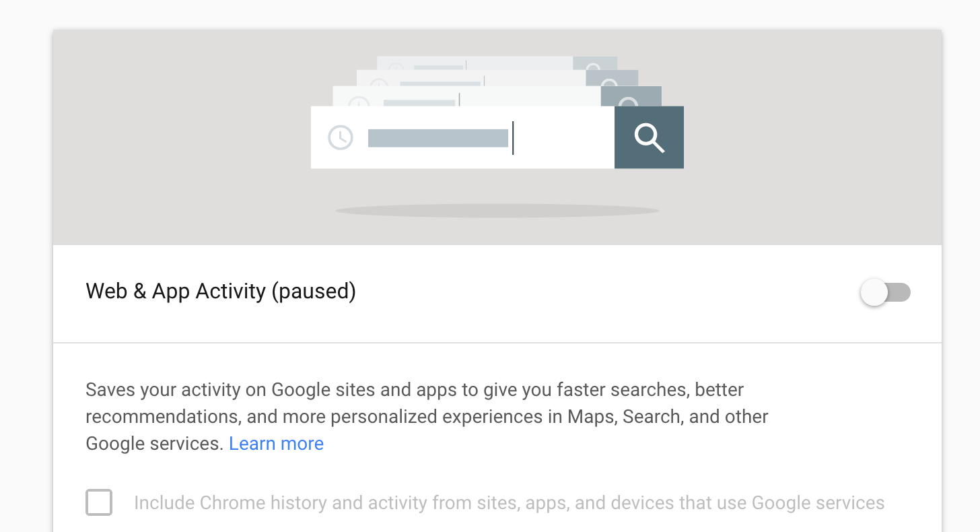
Task: Click the oval shadow beneath the search illustration
Action: point(497,211)
